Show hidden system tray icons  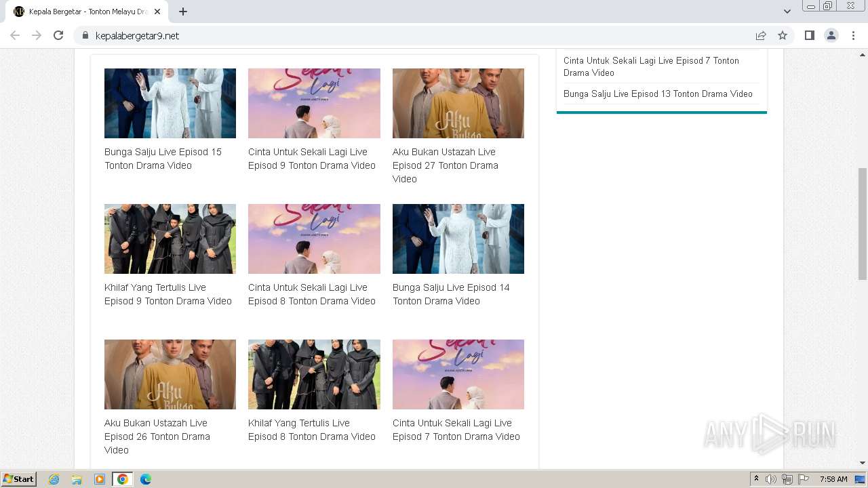tap(756, 479)
